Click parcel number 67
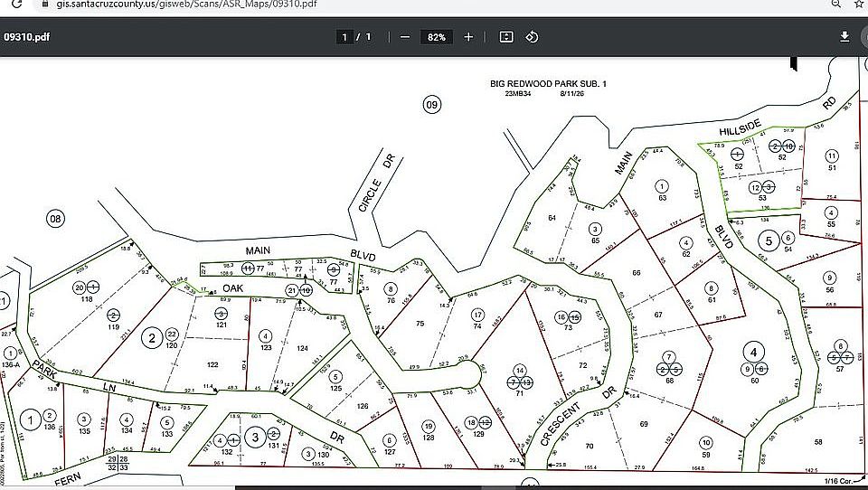The height and width of the screenshot is (490, 868). coord(658,315)
